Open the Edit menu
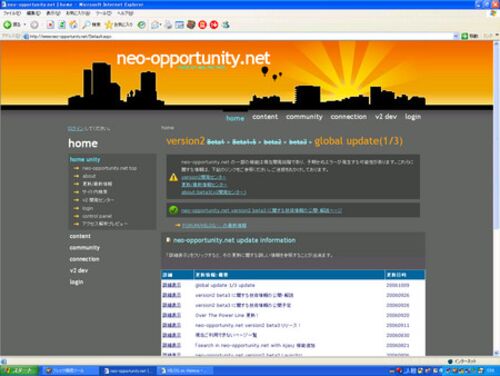The image size is (500, 376). [x=33, y=13]
